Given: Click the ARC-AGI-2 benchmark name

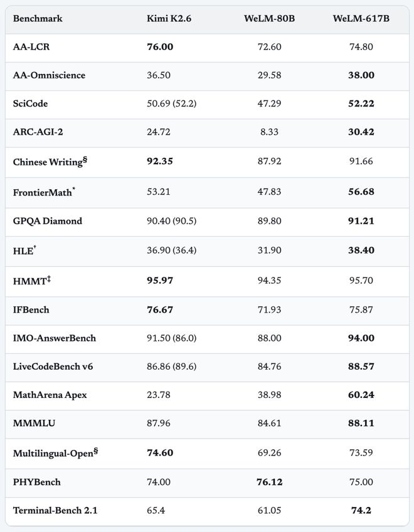Looking at the screenshot, I should click(x=38, y=132).
